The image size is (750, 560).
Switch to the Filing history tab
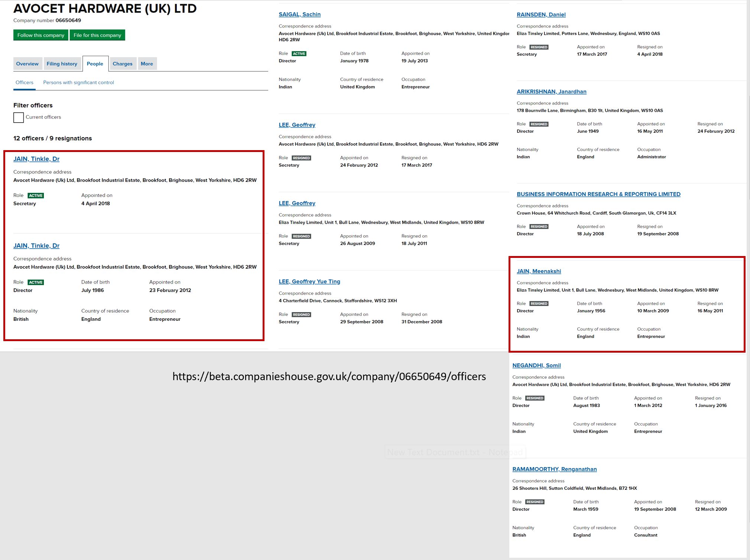[x=62, y=64]
